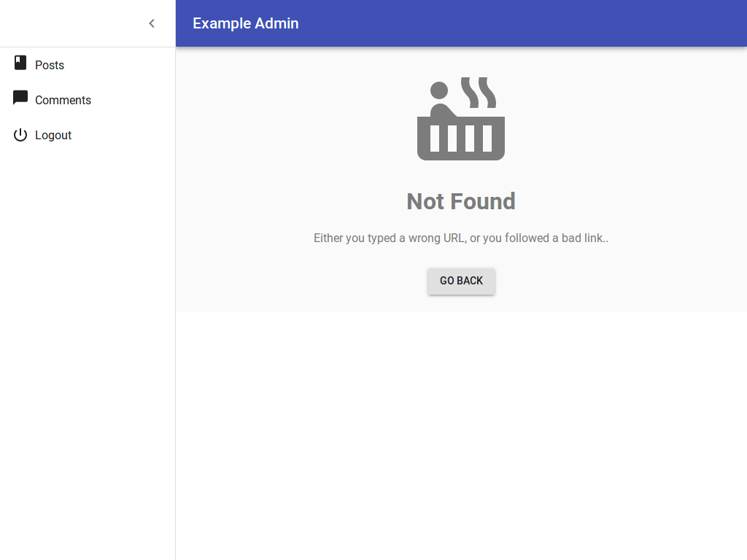
Task: Collapse the sidebar with the chevron arrow
Action: point(152,23)
